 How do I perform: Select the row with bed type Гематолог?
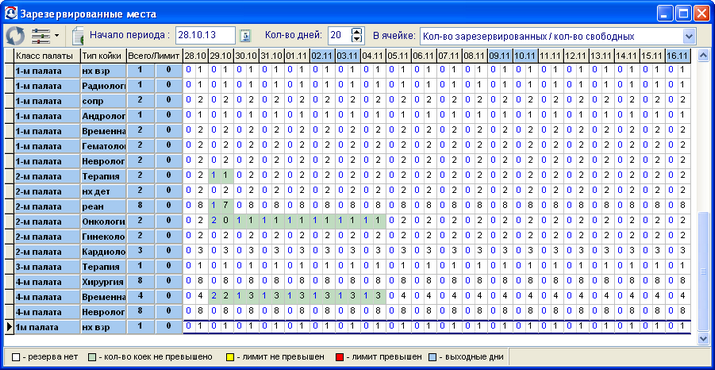349,145
